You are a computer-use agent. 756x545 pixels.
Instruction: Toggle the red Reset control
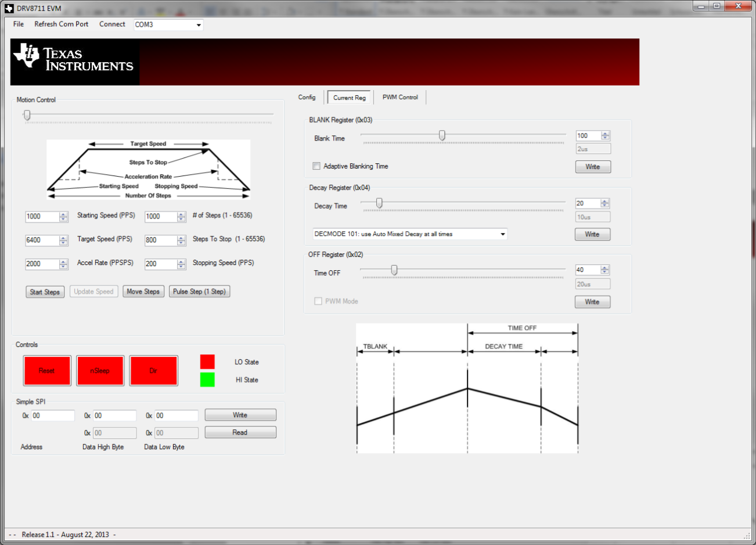pyautogui.click(x=47, y=371)
